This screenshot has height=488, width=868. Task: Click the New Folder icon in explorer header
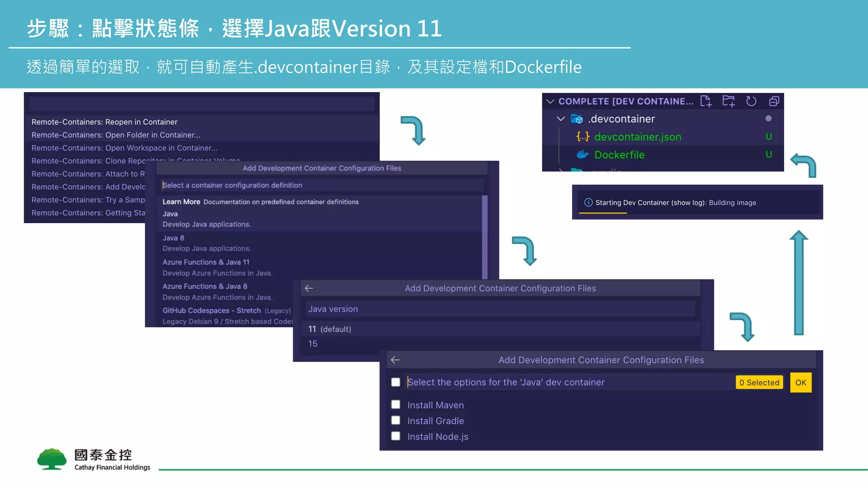pyautogui.click(x=729, y=101)
